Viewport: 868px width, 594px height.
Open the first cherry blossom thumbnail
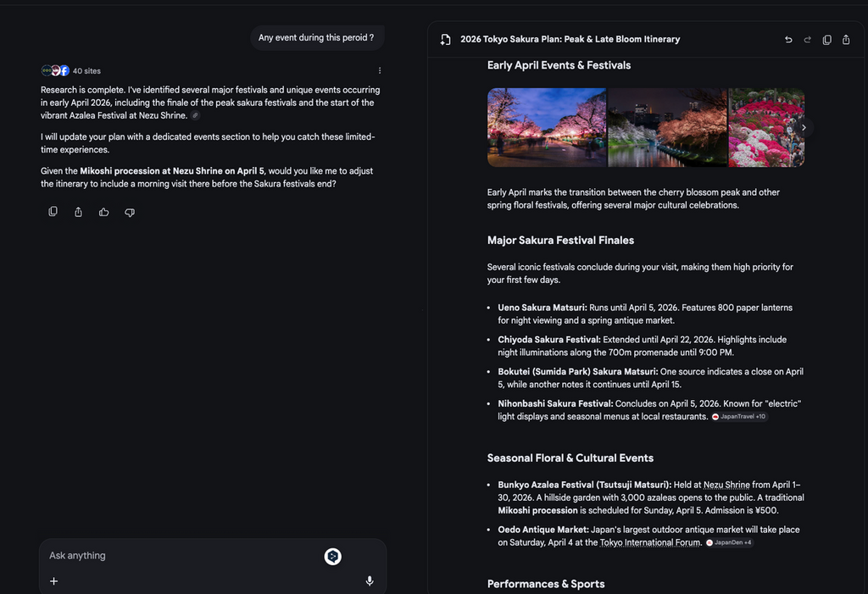[546, 127]
